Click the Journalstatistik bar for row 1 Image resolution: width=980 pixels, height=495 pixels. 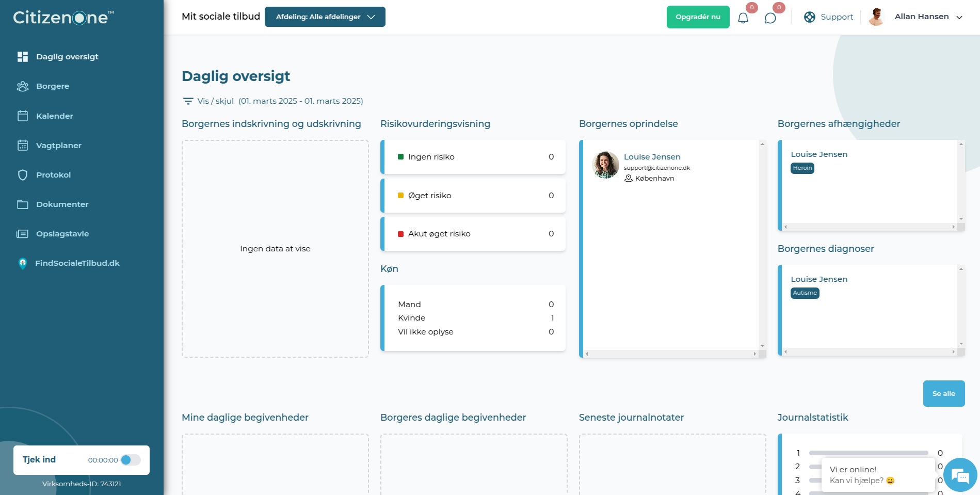pos(869,453)
